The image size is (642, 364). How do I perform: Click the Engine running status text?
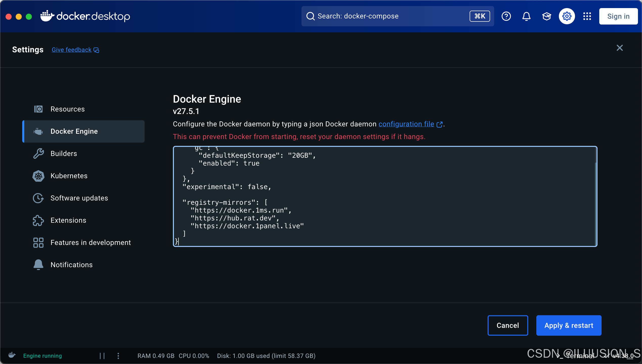pos(42,356)
